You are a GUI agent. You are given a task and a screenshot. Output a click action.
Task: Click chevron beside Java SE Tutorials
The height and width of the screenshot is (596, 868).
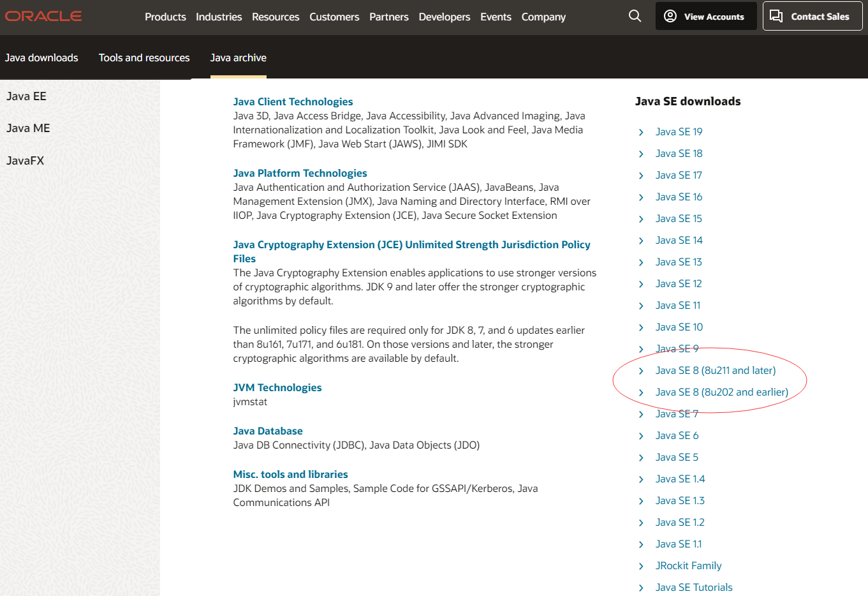click(x=641, y=588)
